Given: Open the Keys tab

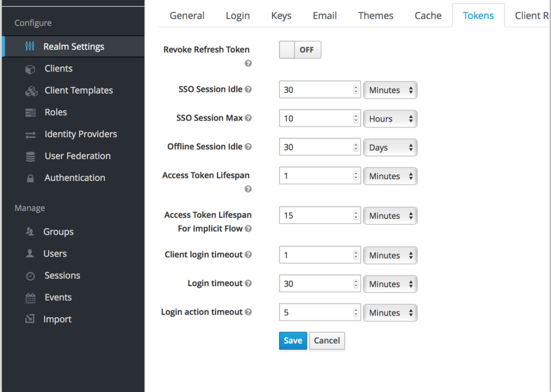Looking at the screenshot, I should coord(281,16).
